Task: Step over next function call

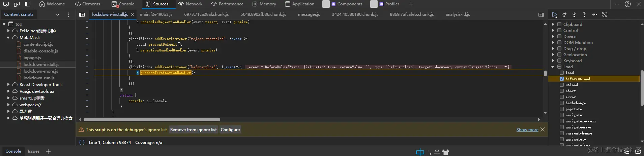Action: click(564, 14)
